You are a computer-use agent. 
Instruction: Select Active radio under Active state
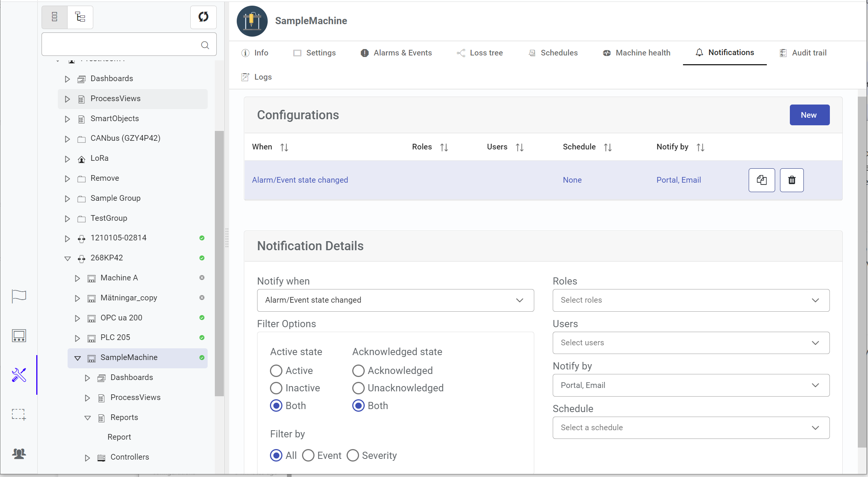click(276, 371)
